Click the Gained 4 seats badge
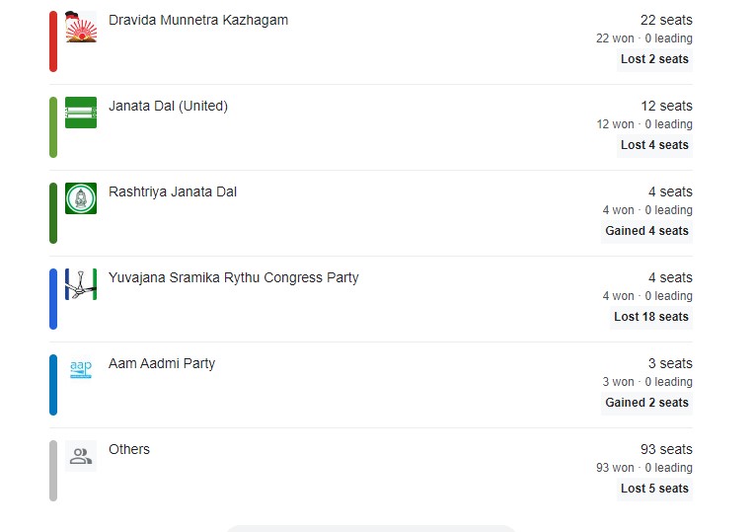The image size is (756, 532). [x=646, y=231]
